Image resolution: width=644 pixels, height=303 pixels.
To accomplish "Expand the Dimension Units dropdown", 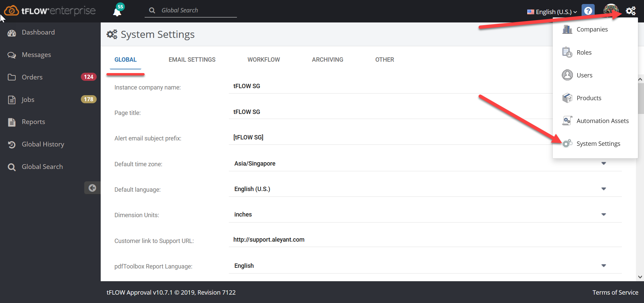I will click(x=603, y=215).
